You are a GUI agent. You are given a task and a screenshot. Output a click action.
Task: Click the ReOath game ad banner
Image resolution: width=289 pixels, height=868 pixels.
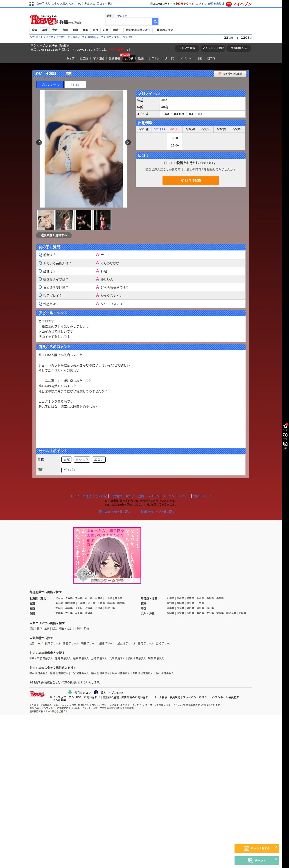pos(107,555)
